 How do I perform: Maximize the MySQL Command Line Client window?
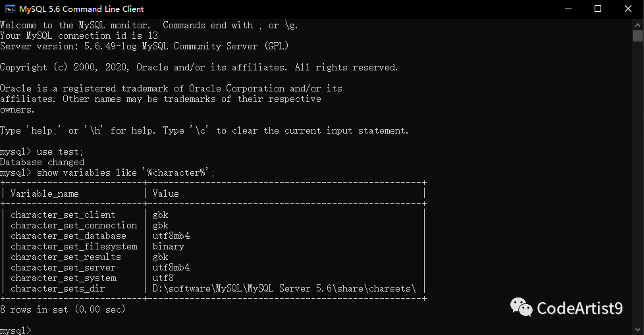coord(598,9)
